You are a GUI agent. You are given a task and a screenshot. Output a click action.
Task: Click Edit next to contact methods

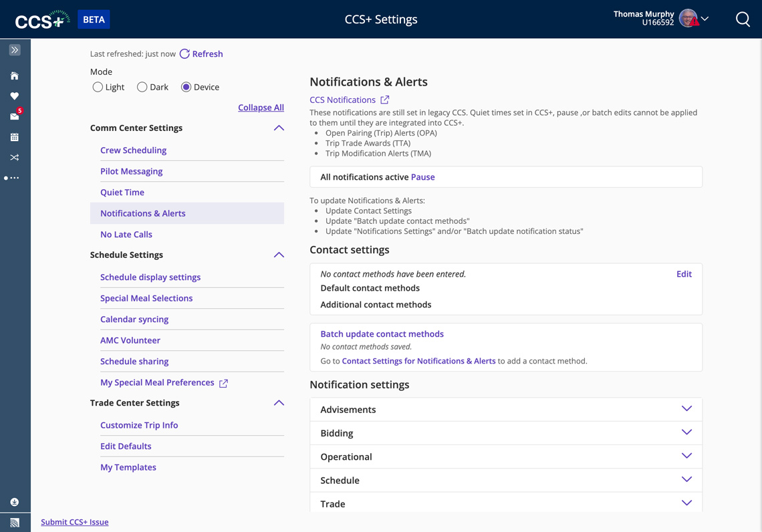click(x=684, y=273)
